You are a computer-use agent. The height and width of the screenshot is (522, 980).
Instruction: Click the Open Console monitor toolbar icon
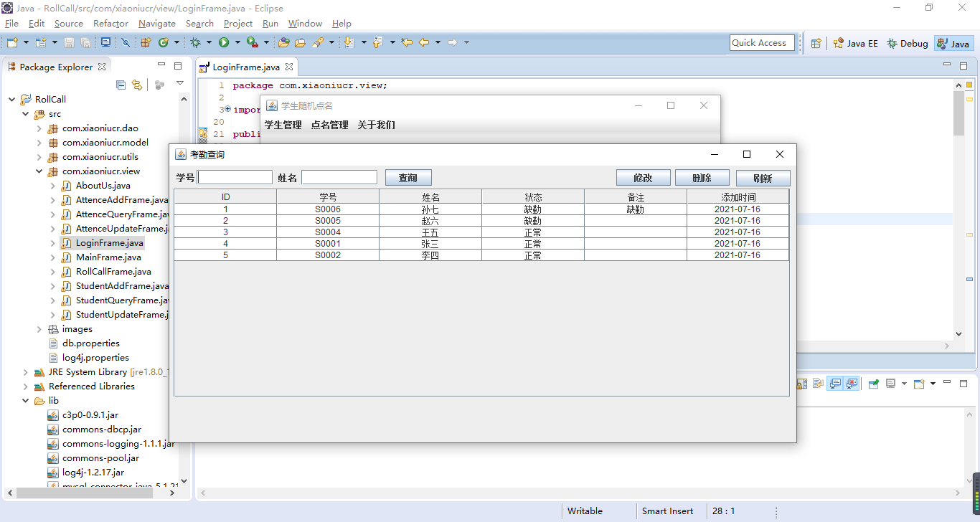tap(105, 42)
